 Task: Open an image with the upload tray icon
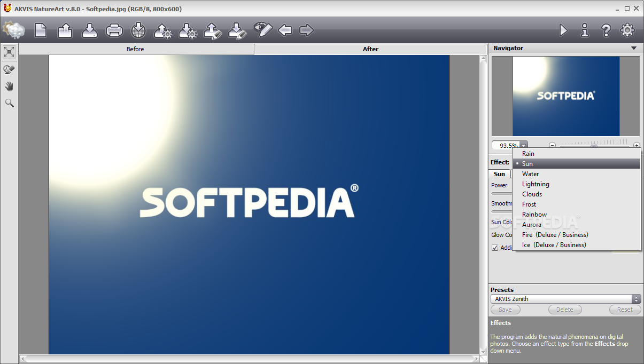[x=65, y=30]
